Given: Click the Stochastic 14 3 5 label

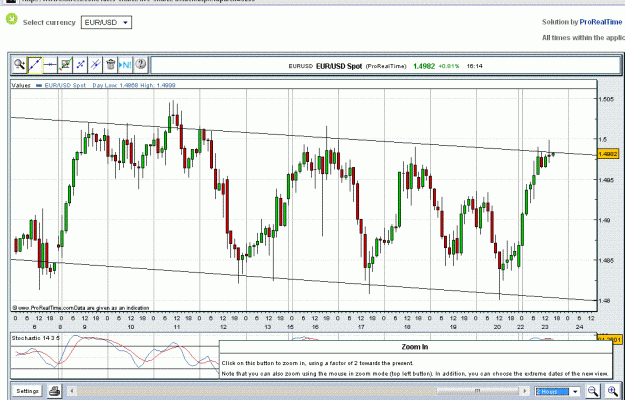Looking at the screenshot, I should click(x=36, y=338).
